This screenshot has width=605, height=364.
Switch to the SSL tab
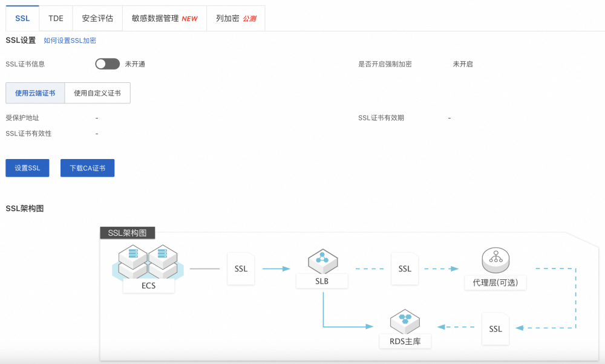click(22, 19)
